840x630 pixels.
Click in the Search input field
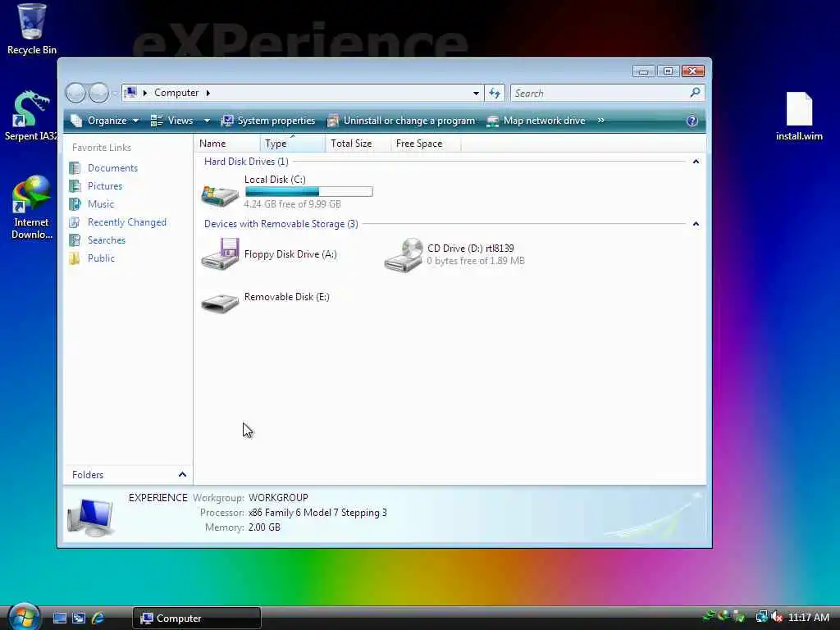(x=600, y=94)
